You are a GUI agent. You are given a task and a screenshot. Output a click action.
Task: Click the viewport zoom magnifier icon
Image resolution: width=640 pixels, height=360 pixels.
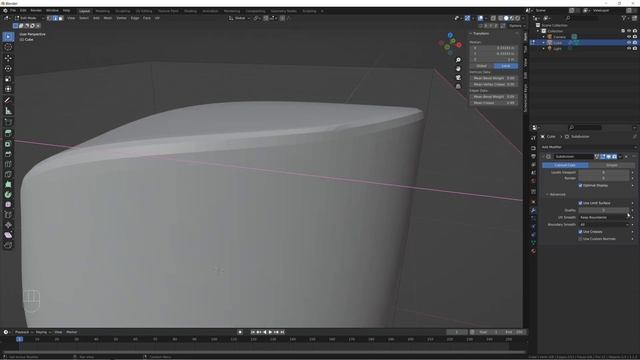point(458,60)
